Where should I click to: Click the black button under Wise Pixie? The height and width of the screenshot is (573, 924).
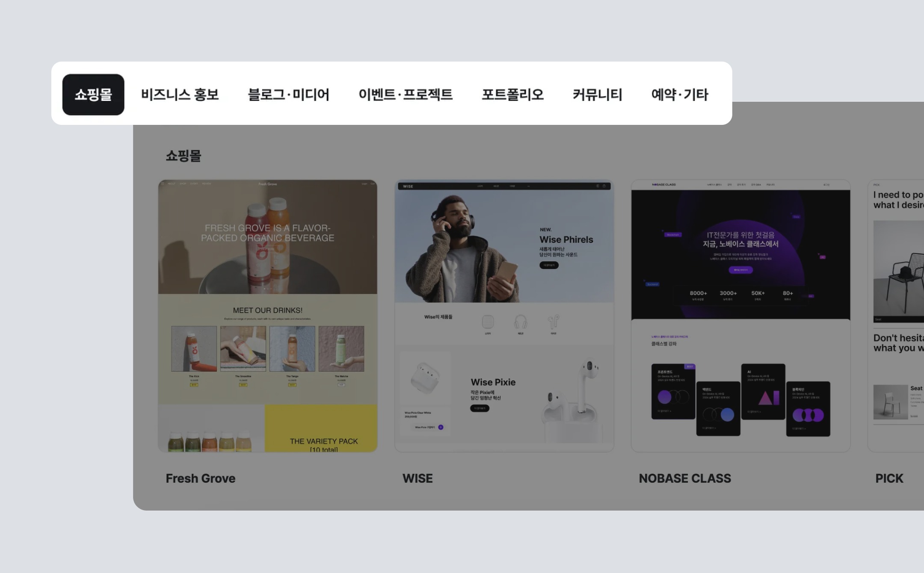coord(480,408)
